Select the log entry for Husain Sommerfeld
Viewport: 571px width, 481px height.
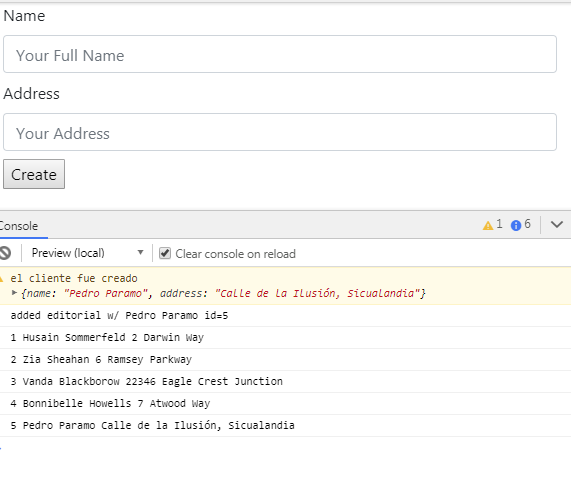click(286, 338)
